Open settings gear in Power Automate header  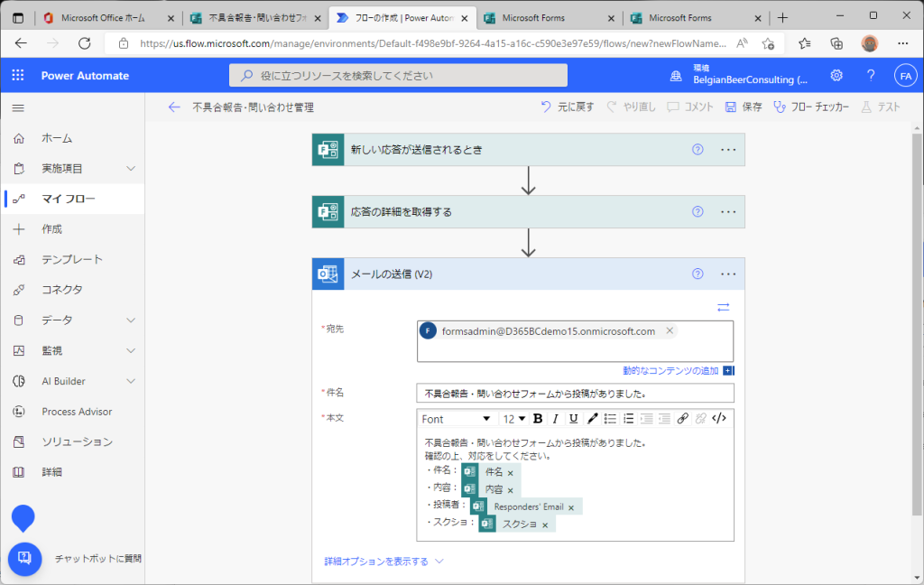[x=836, y=76]
